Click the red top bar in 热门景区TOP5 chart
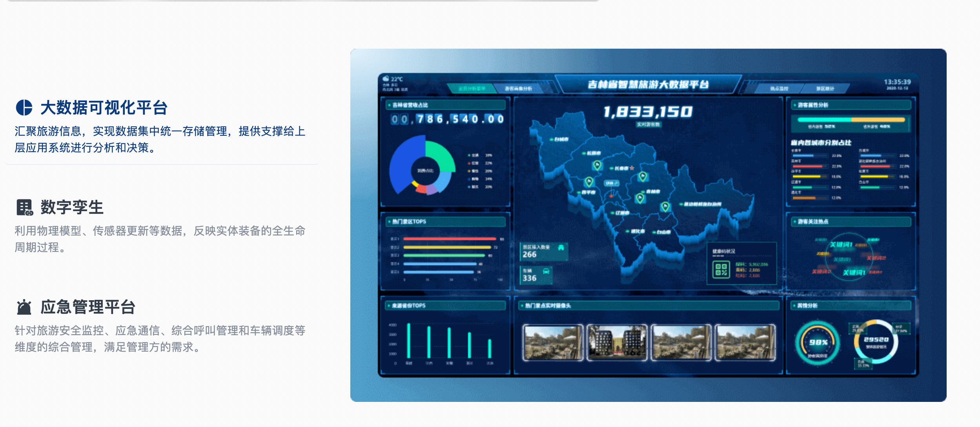This screenshot has width=980, height=427. click(x=450, y=239)
